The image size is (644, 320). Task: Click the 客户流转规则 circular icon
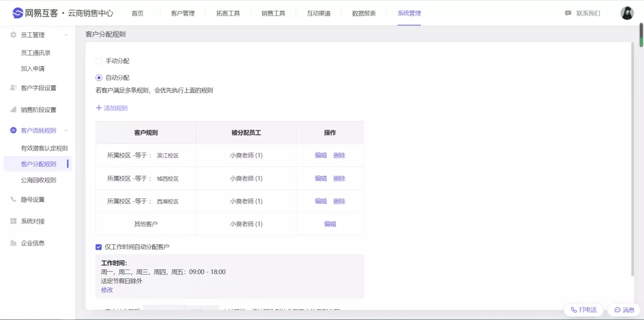pyautogui.click(x=13, y=131)
